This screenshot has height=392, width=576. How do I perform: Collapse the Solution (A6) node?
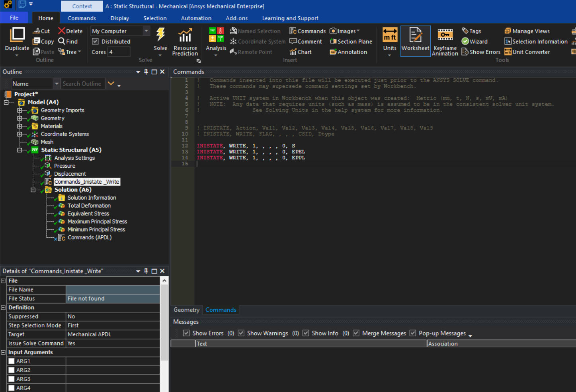click(33, 190)
